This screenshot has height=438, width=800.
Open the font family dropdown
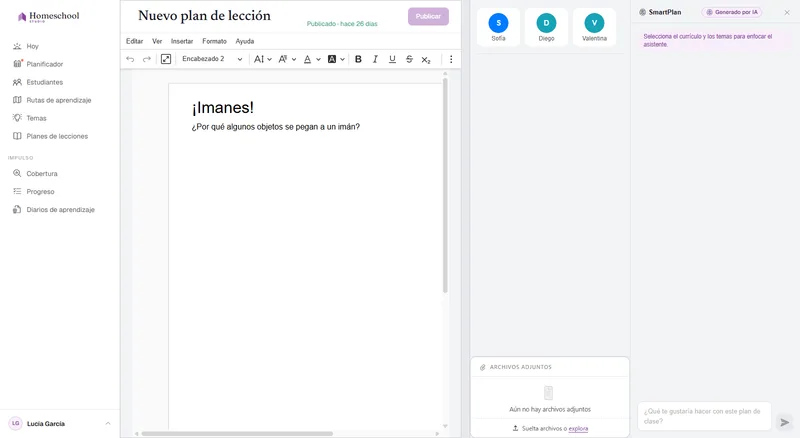287,59
